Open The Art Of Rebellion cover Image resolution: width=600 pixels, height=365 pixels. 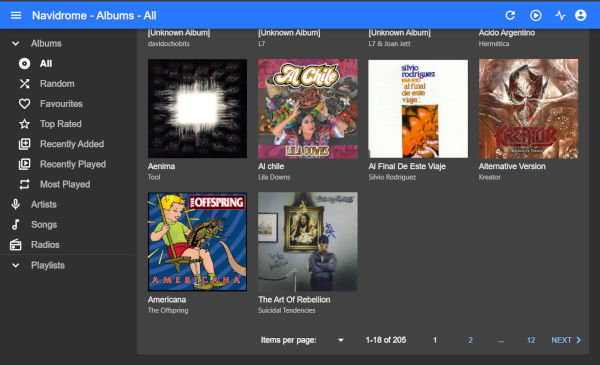[308, 241]
